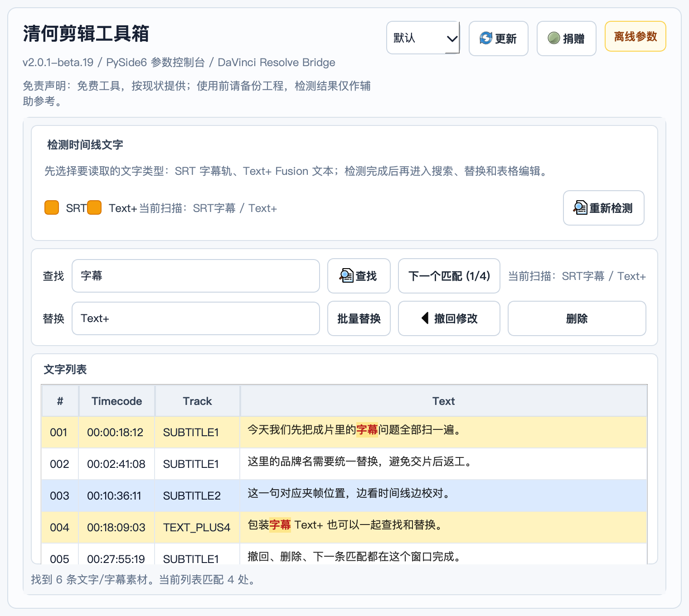Click the 删除 button
689x616 pixels.
(x=577, y=318)
